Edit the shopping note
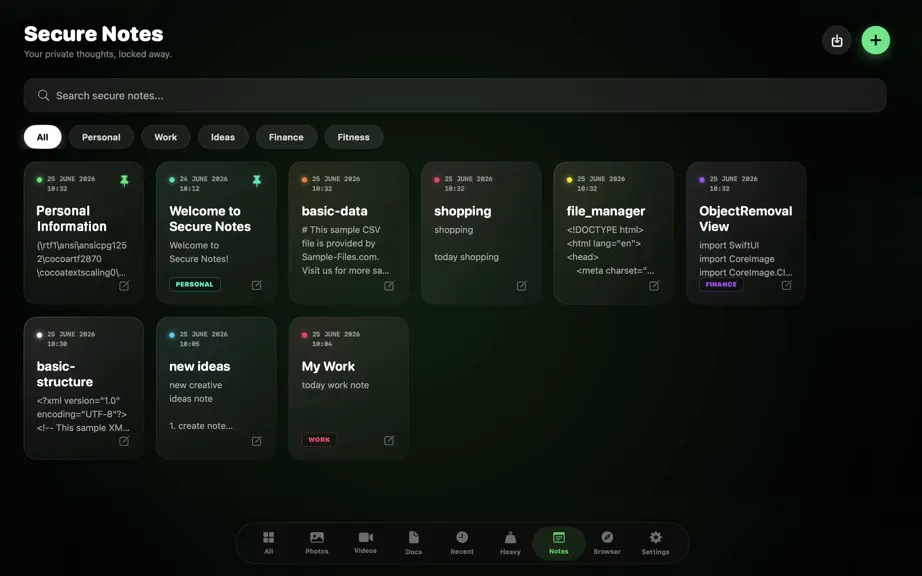 tap(522, 286)
